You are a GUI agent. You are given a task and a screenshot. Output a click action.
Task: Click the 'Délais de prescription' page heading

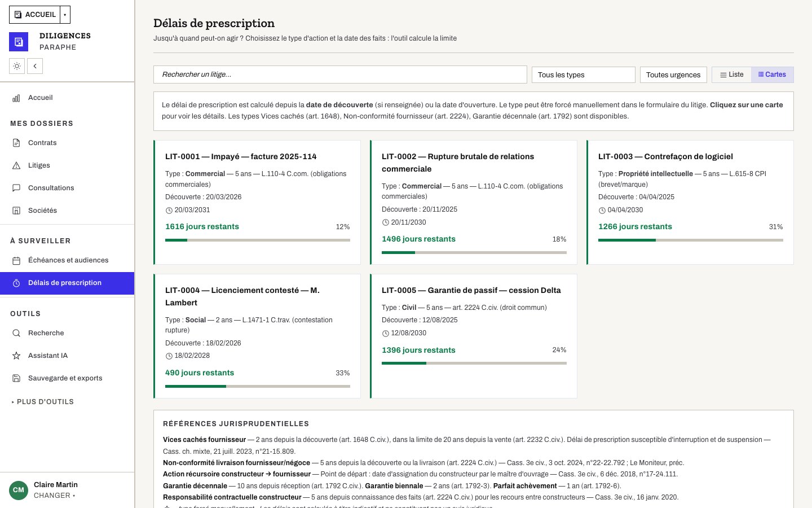[x=214, y=23]
